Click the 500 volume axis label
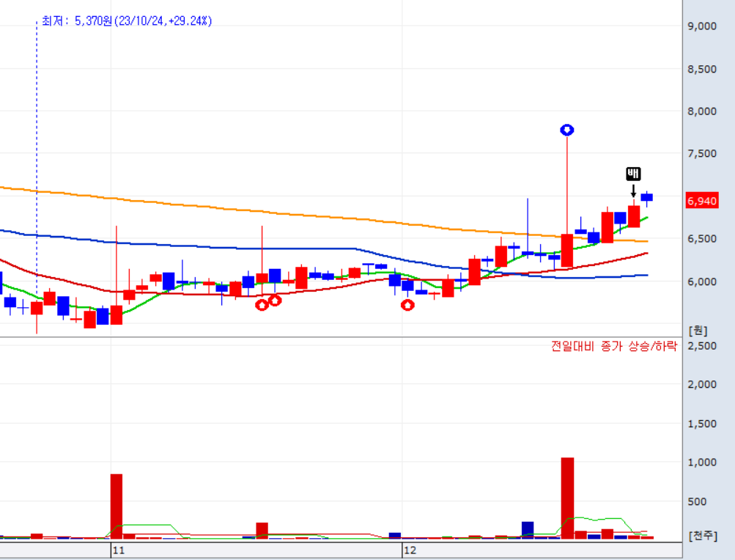 (697, 502)
